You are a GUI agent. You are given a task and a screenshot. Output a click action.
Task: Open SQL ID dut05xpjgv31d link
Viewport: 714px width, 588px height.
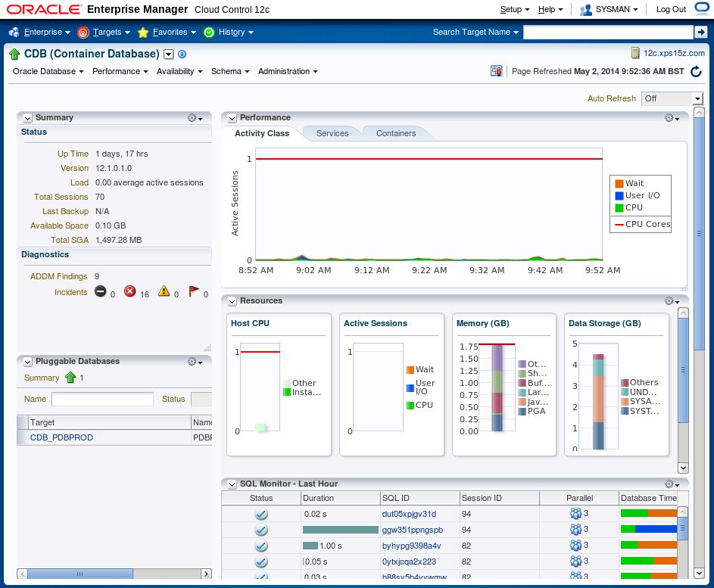coord(409,514)
